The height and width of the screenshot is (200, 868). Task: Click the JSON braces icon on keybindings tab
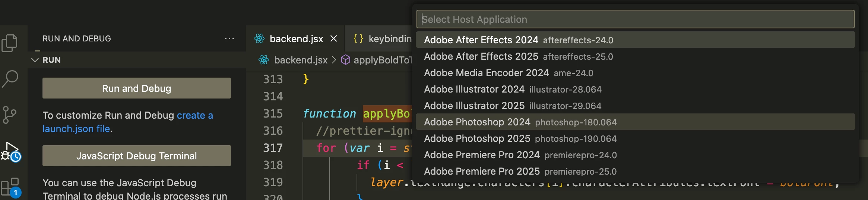[x=358, y=38]
